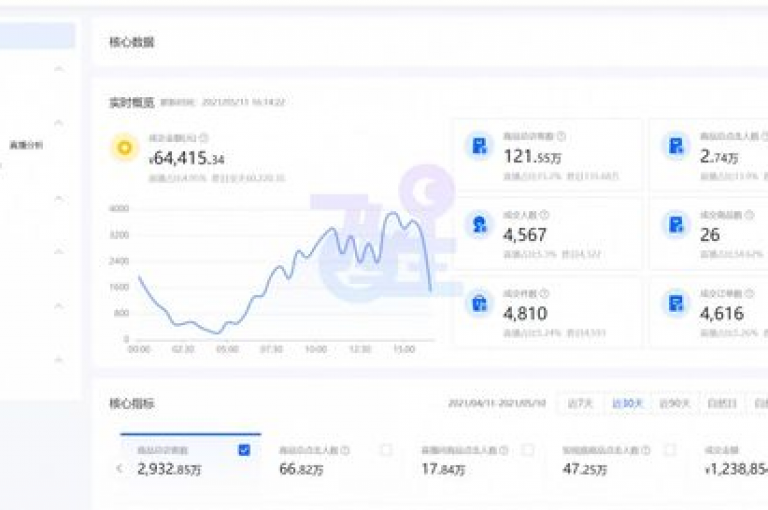
Task: Click the help icon above 17.84万
Action: click(504, 450)
